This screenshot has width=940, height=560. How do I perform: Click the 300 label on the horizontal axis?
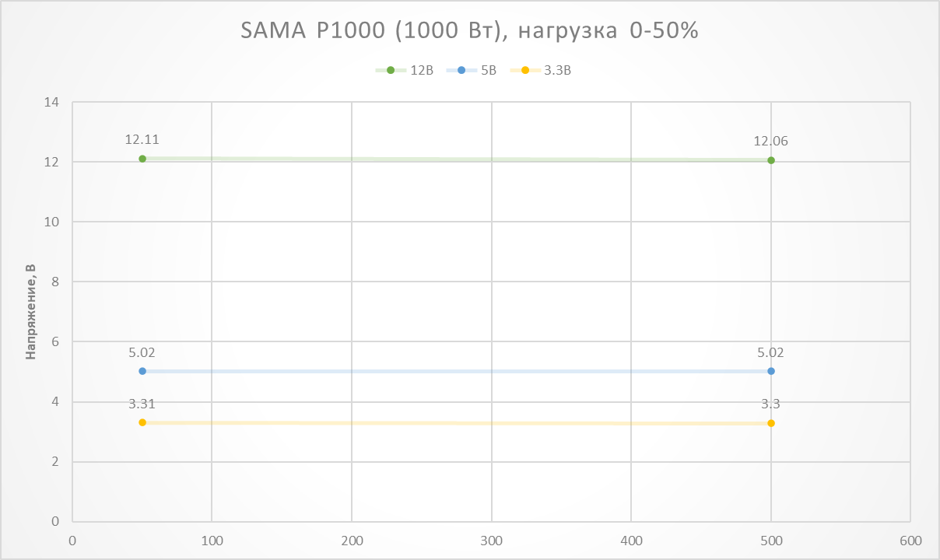[492, 541]
